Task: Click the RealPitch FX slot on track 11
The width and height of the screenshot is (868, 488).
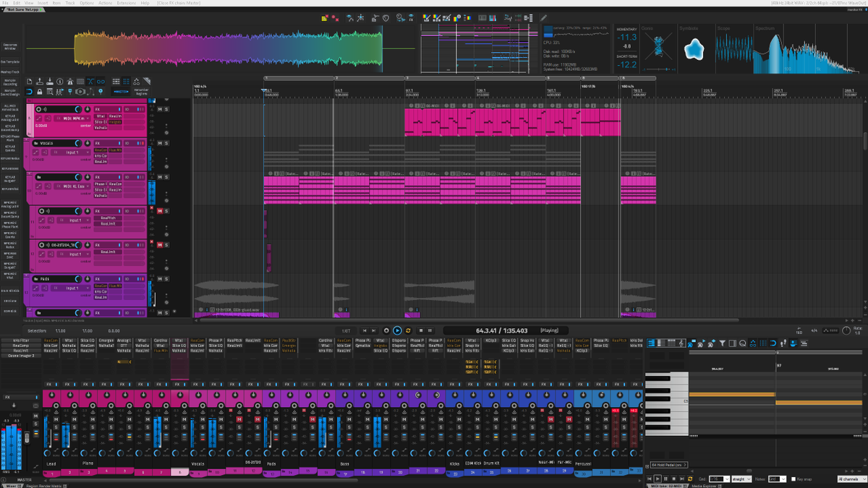Action: 108,218
